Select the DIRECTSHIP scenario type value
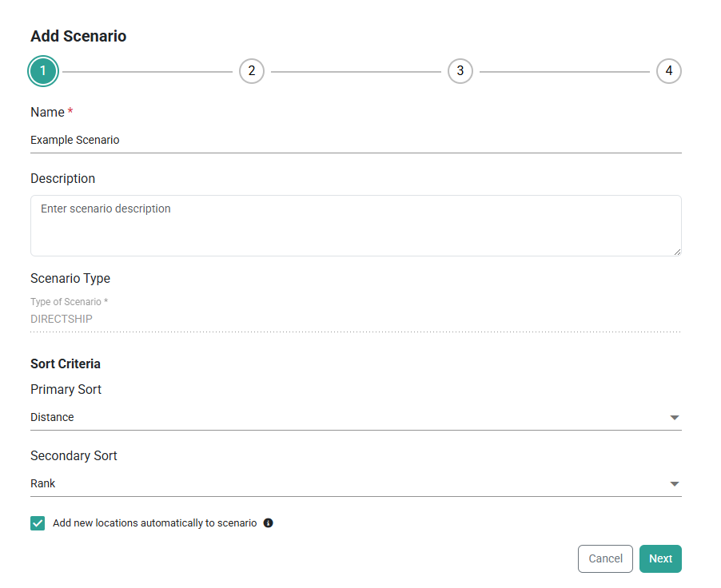 [x=62, y=318]
